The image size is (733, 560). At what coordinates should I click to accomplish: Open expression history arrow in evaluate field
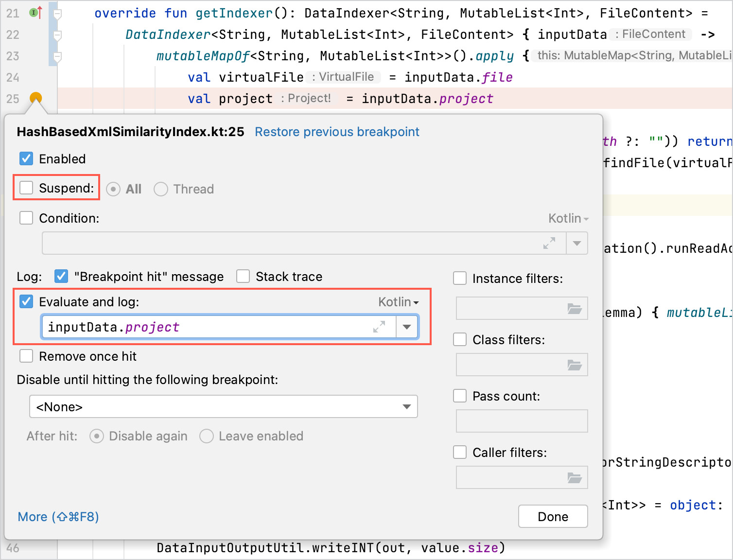coord(407,327)
